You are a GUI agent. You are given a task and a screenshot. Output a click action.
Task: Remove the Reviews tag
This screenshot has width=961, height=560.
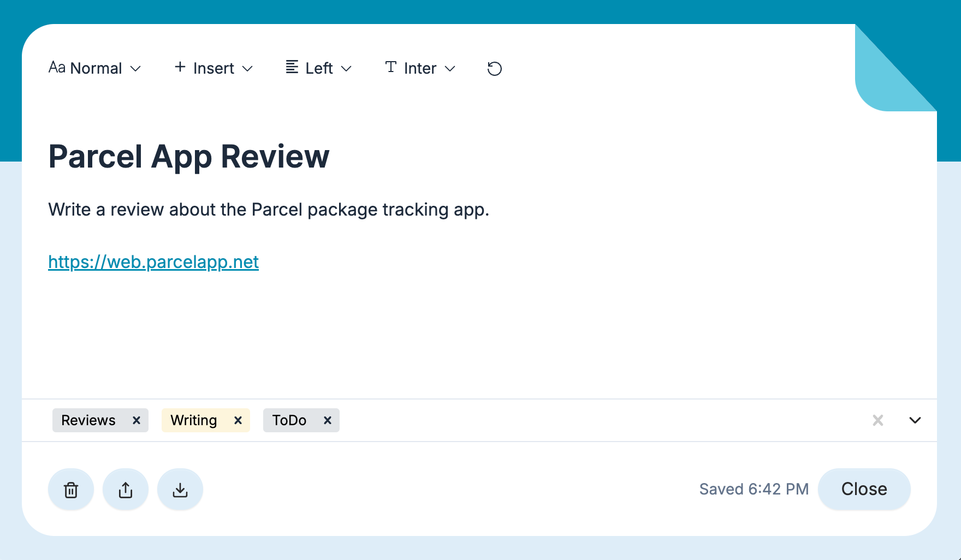click(137, 420)
